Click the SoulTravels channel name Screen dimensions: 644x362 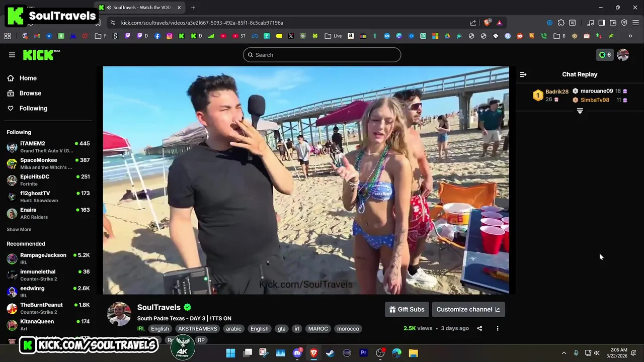[158, 307]
